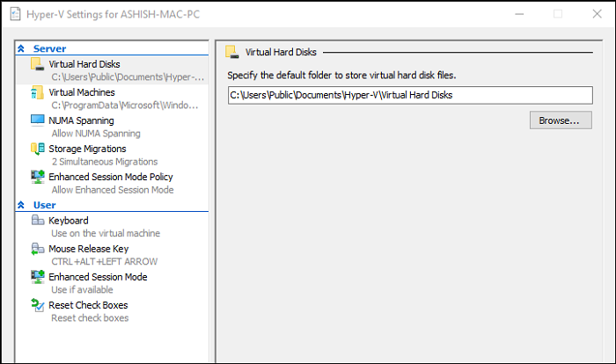Viewport: 616px width, 364px height.
Task: Click the CTRL+ALT+LEFT ARROW subtitle text
Action: (x=105, y=261)
